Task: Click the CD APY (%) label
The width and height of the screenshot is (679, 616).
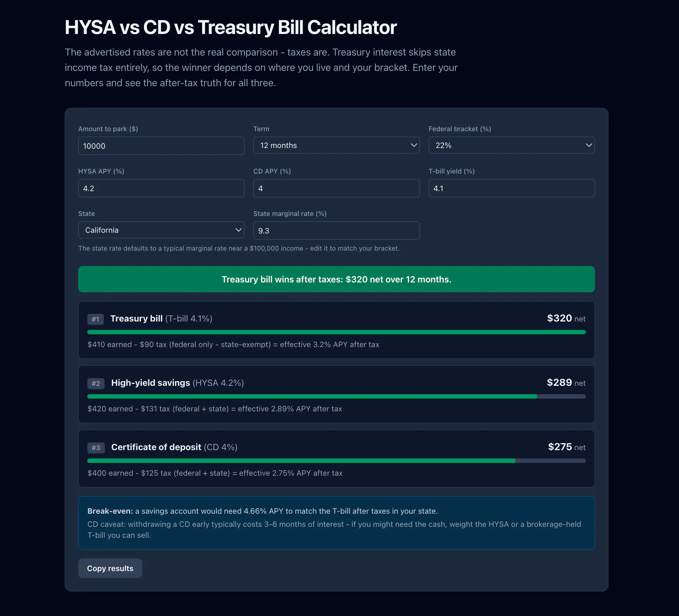Action: point(272,171)
